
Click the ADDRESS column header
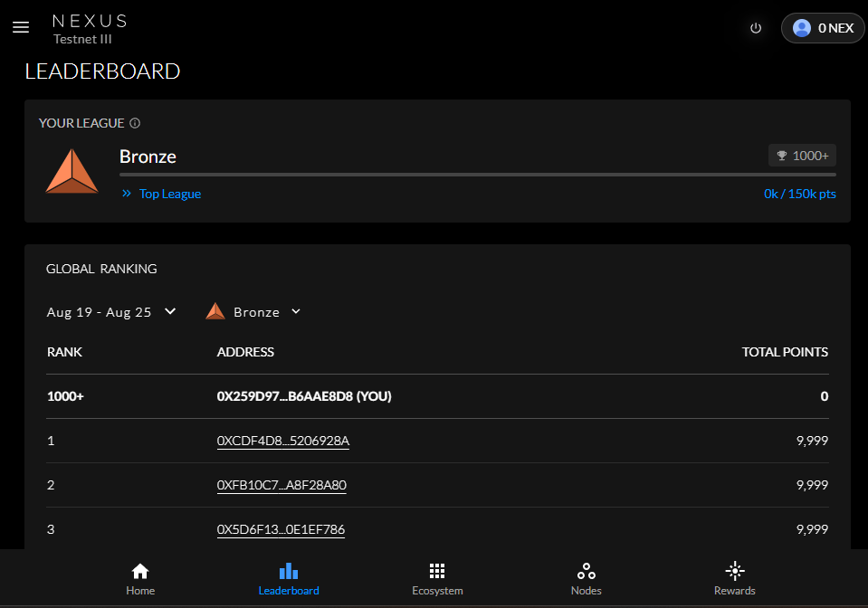[x=245, y=352]
